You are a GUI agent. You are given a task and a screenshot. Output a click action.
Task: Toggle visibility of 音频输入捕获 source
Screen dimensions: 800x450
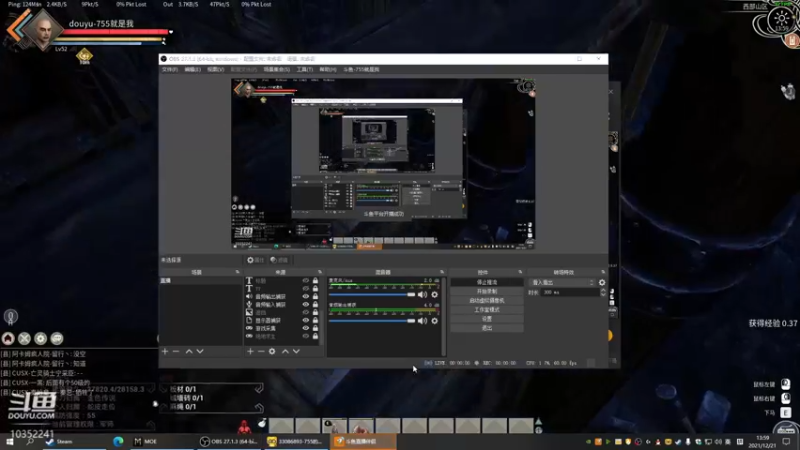tap(306, 305)
